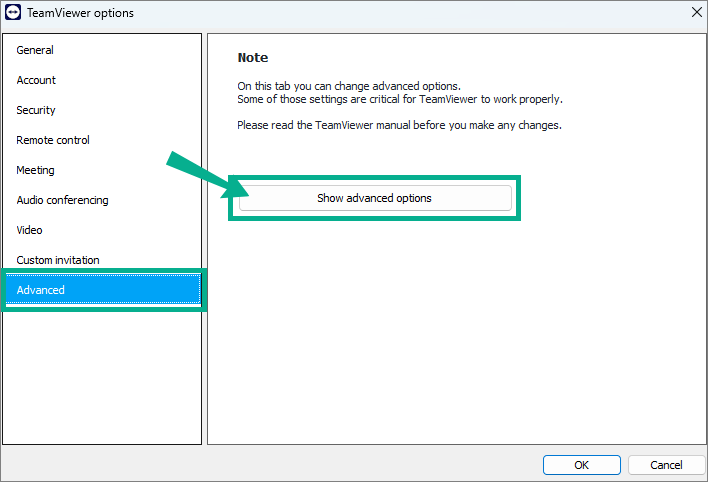Click the TeamViewer logo in title bar

13,13
